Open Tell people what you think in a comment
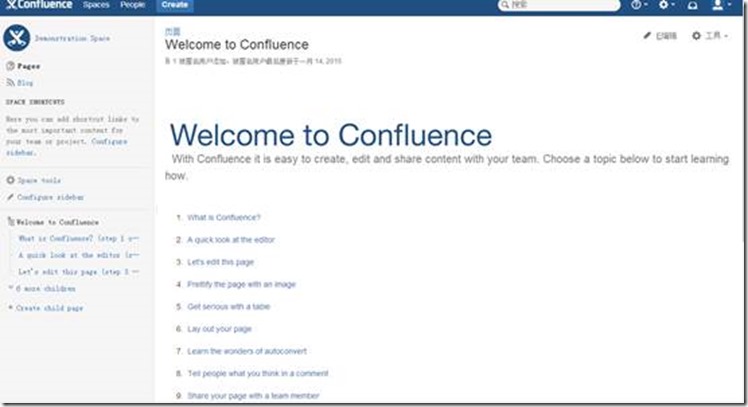Screen dimensions: 748x407 [258, 374]
